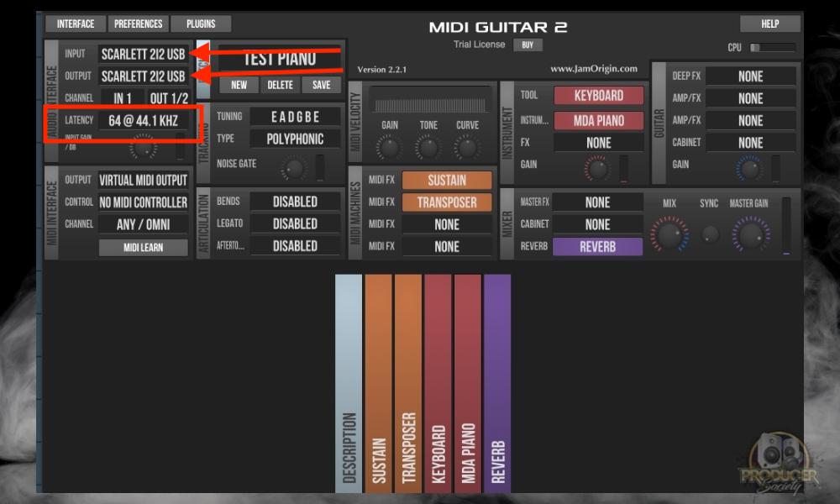Open the tuning E A D G B E selector
This screenshot has width=840, height=504.
(295, 117)
